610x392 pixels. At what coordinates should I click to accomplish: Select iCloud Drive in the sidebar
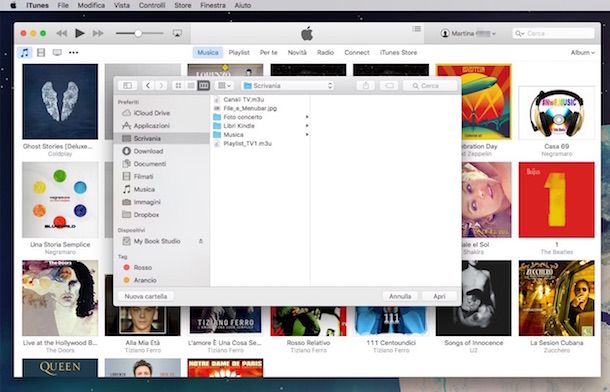tap(152, 113)
